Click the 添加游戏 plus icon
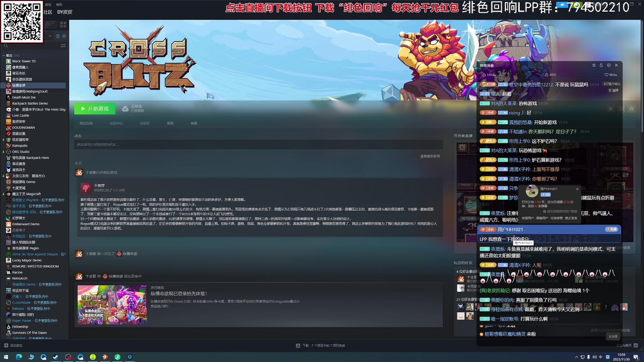The height and width of the screenshot is (362, 644). pyautogui.click(x=6, y=346)
